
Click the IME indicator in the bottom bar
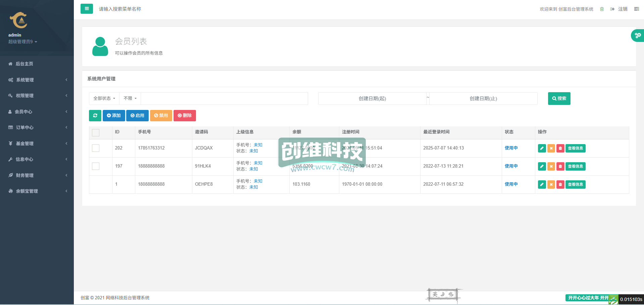coord(443,294)
